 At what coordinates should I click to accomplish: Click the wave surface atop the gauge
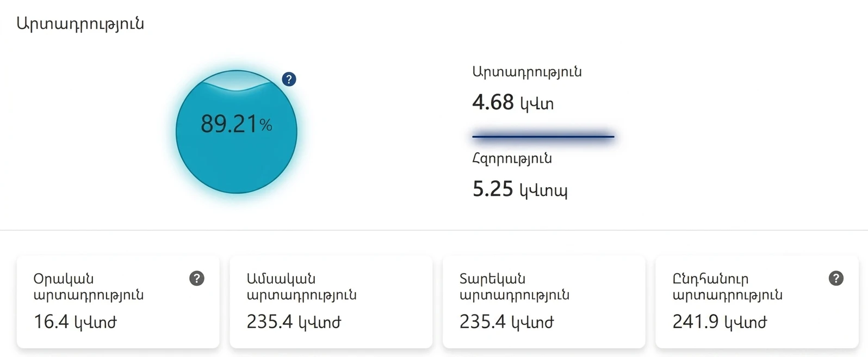(237, 81)
